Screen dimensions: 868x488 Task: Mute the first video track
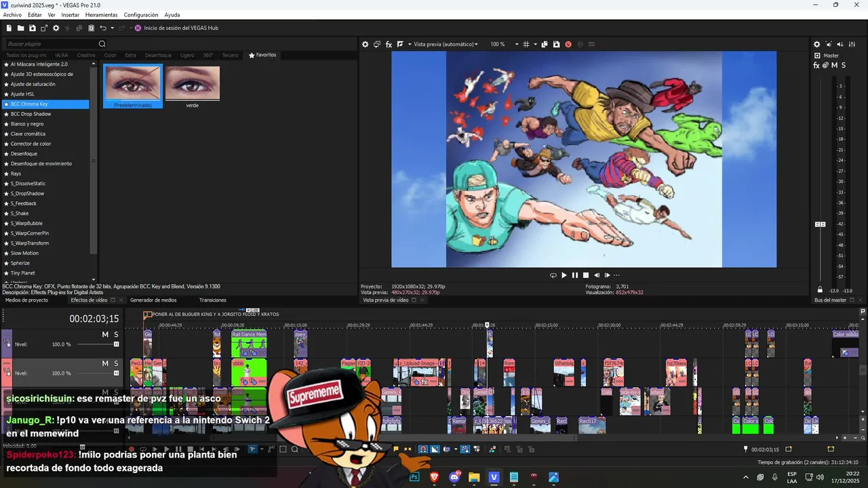coord(105,335)
